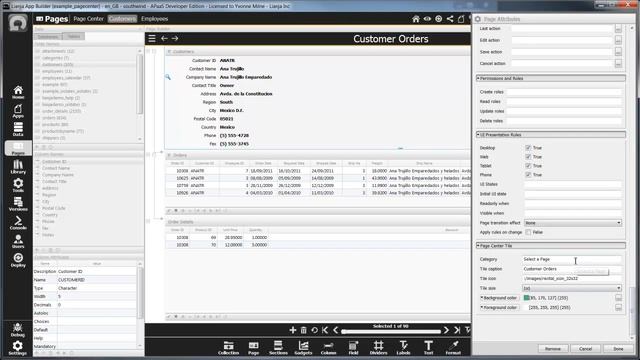640x360 pixels.
Task: Open the Gadgets tool in the bottom toolbar
Action: tap(303, 347)
